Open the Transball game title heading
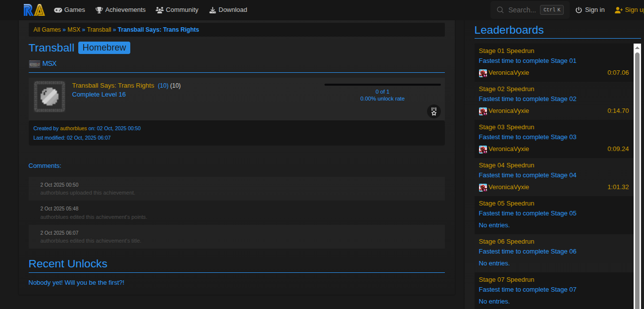The image size is (644, 309). point(52,48)
